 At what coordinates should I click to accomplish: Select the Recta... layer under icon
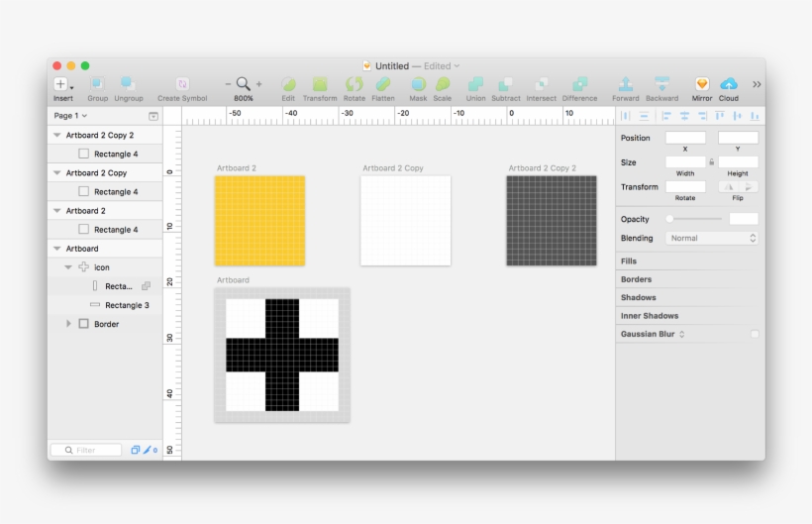[105, 286]
